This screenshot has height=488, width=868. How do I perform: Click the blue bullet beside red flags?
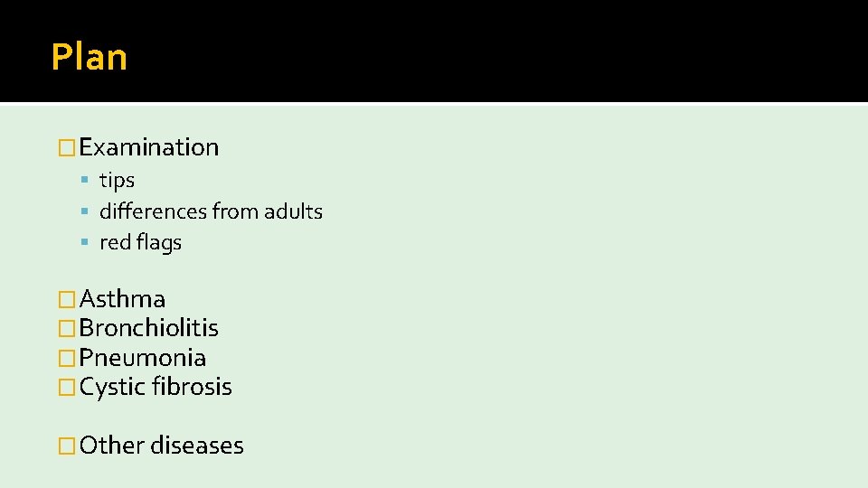coord(85,242)
